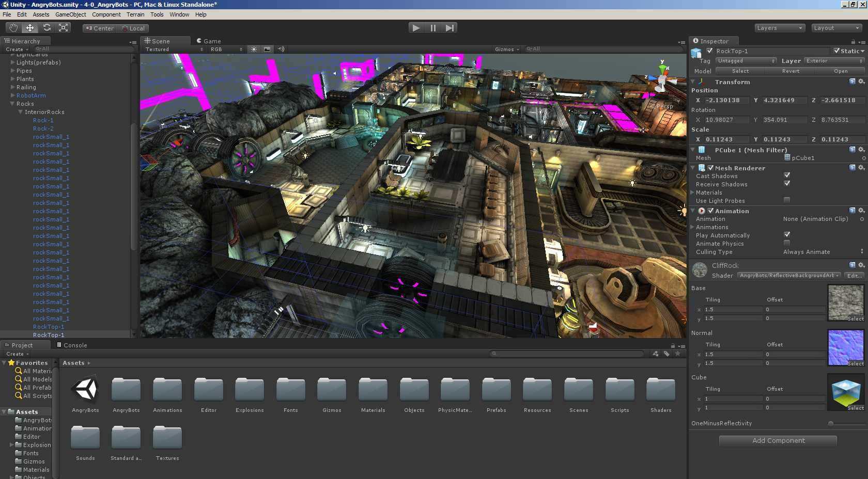Select the Rotate tool in toolbar
The height and width of the screenshot is (479, 868).
47,28
